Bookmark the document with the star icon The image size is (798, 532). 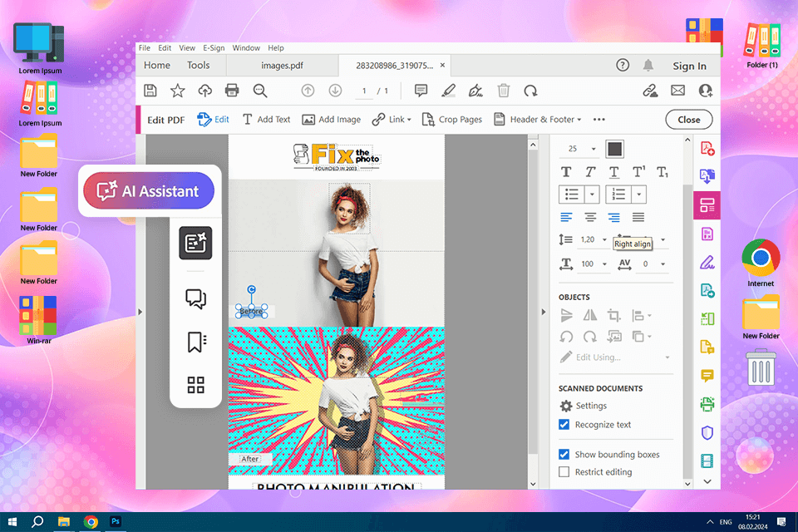177,91
